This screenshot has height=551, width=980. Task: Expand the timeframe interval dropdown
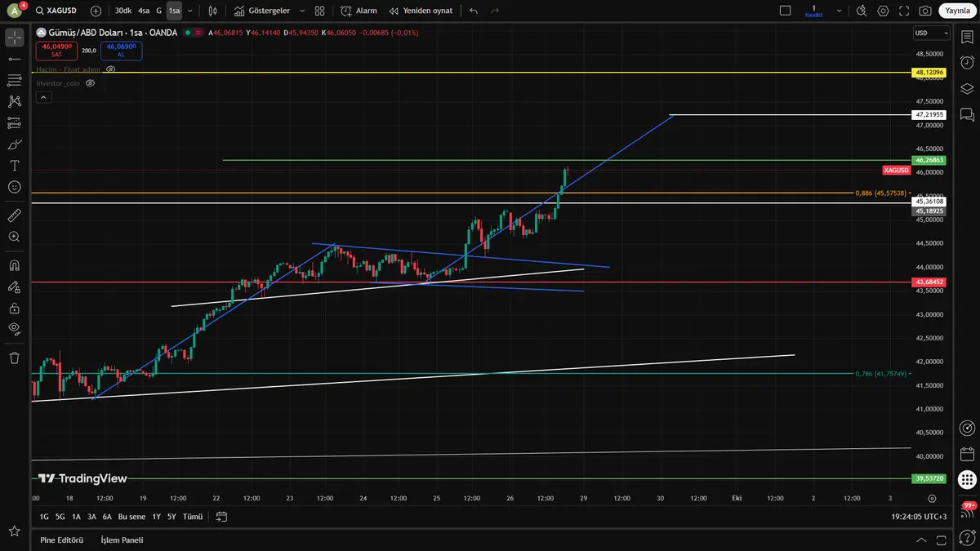(190, 11)
